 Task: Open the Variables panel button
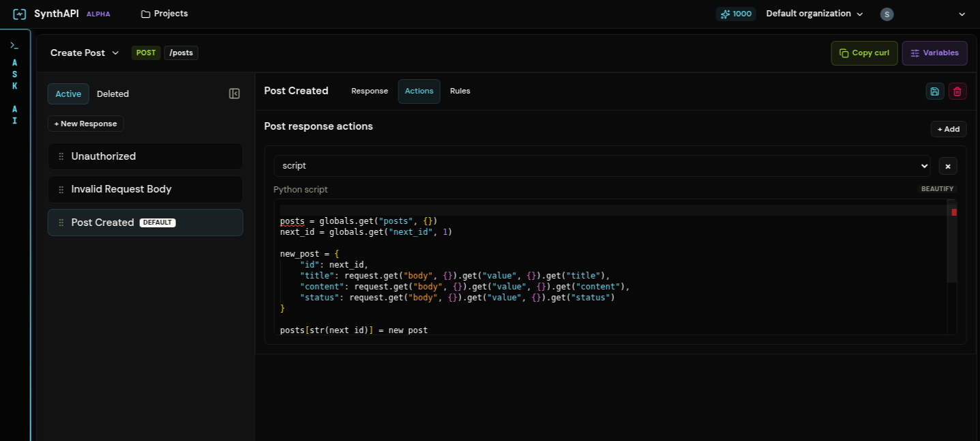(934, 53)
